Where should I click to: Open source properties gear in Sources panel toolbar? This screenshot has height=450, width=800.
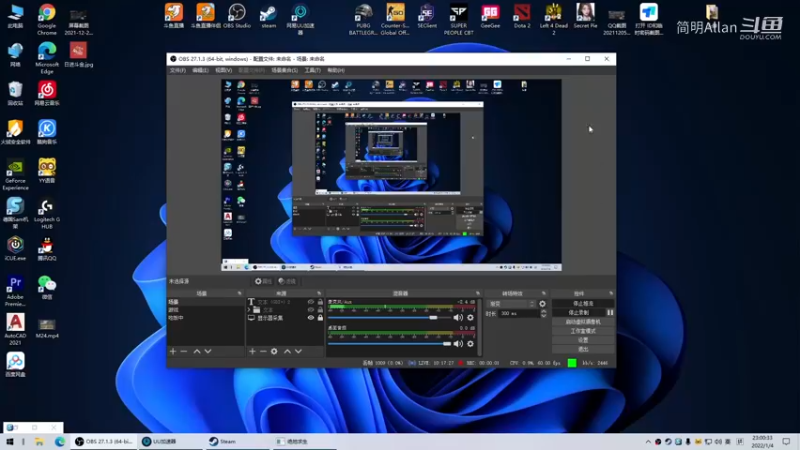[x=274, y=351]
